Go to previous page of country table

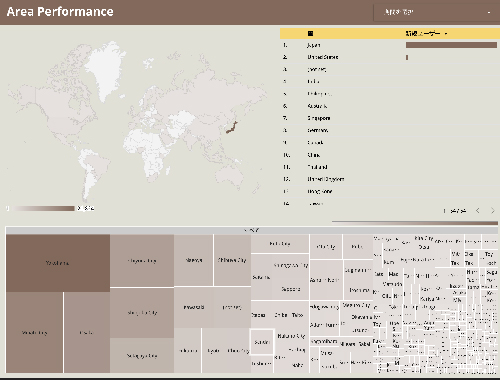[478, 211]
